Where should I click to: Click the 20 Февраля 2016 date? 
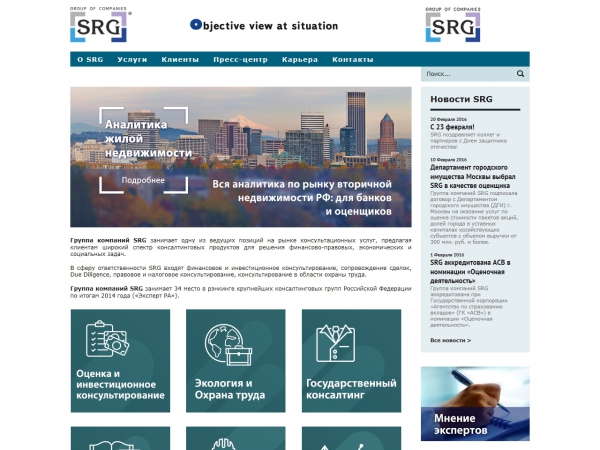tap(448, 119)
